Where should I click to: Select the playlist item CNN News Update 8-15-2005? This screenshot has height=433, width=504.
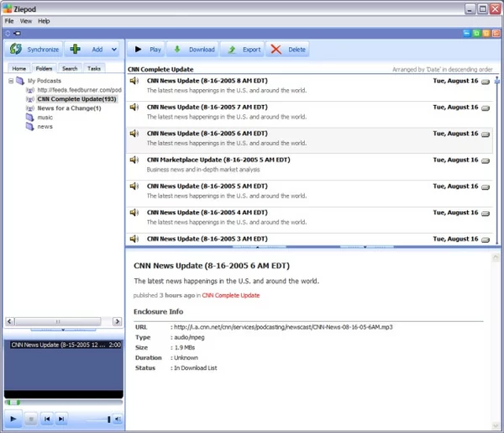(66, 345)
